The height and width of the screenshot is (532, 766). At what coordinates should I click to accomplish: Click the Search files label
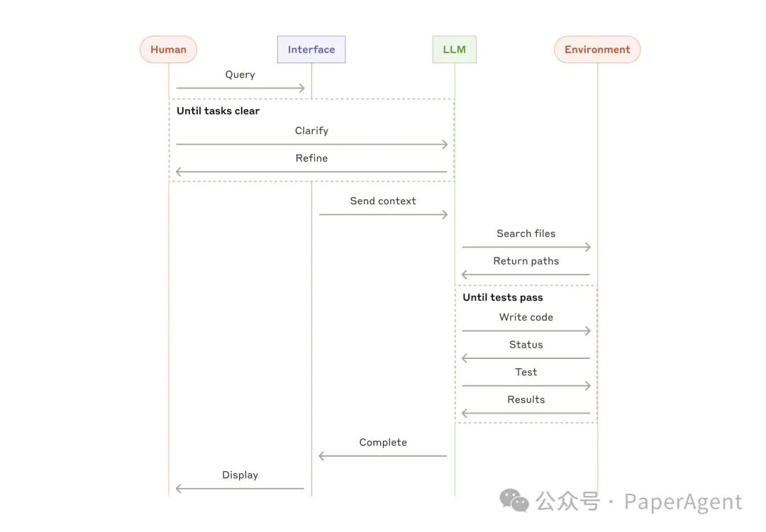[526, 233]
